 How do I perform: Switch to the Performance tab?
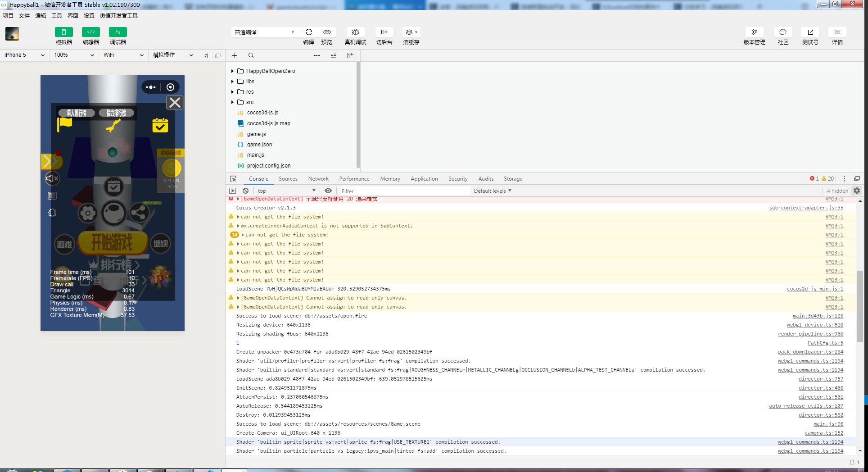354,179
